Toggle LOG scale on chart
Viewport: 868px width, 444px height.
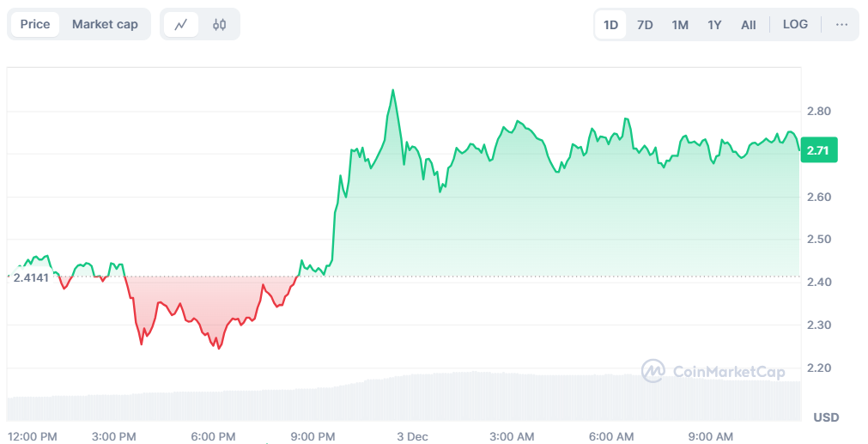795,24
